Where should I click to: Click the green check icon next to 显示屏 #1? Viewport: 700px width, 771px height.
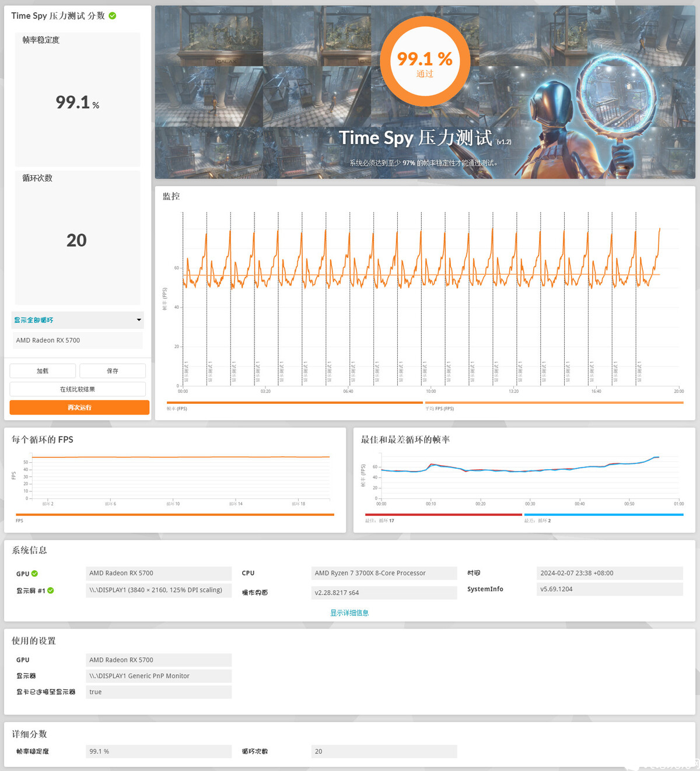point(51,591)
